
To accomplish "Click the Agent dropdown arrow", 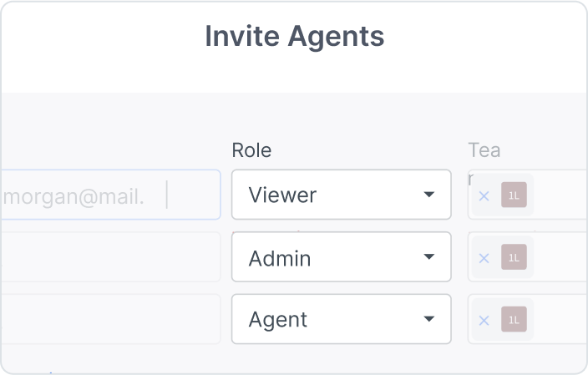I will [428, 319].
